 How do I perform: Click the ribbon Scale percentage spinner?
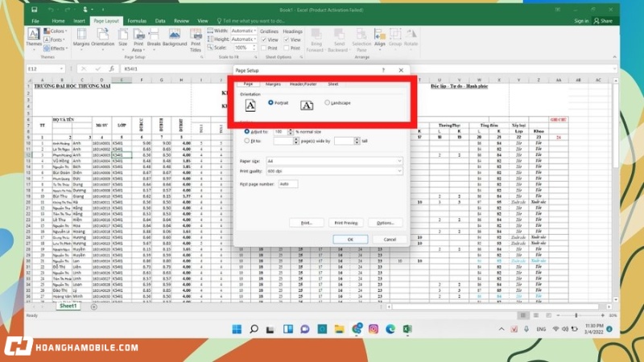(254, 47)
